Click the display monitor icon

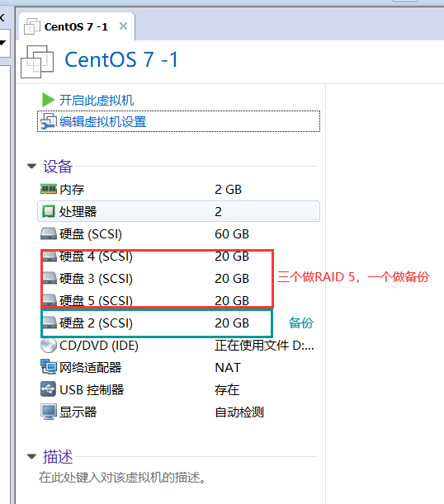pyautogui.click(x=49, y=412)
